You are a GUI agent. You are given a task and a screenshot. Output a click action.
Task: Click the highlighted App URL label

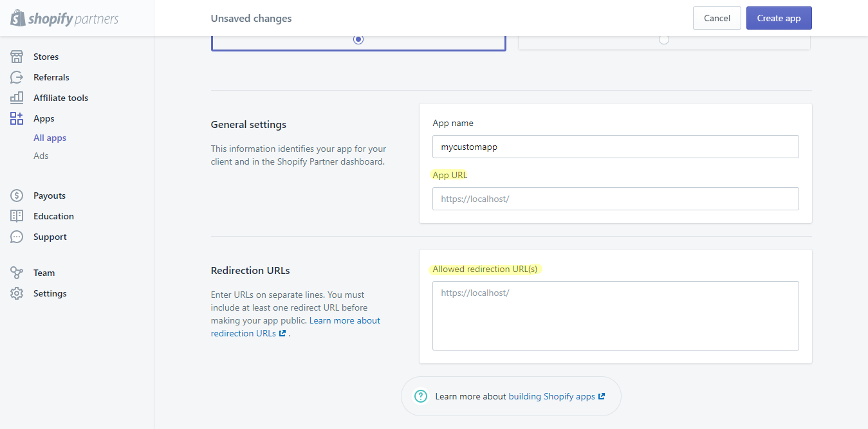[450, 175]
